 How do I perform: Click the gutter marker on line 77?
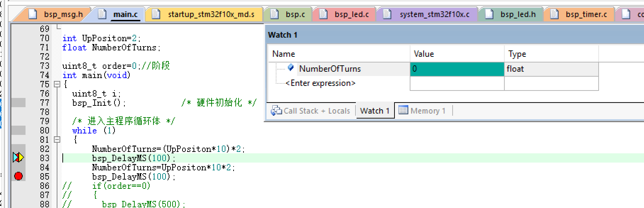click(18, 103)
